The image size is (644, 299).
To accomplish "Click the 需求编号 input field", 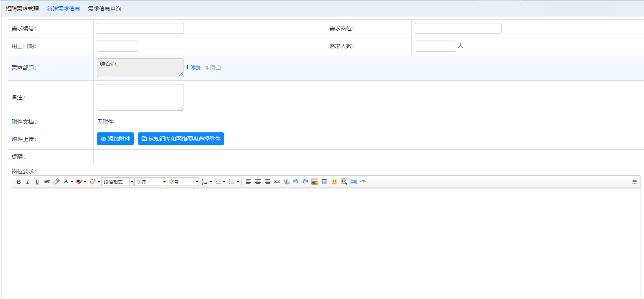I will pyautogui.click(x=140, y=28).
